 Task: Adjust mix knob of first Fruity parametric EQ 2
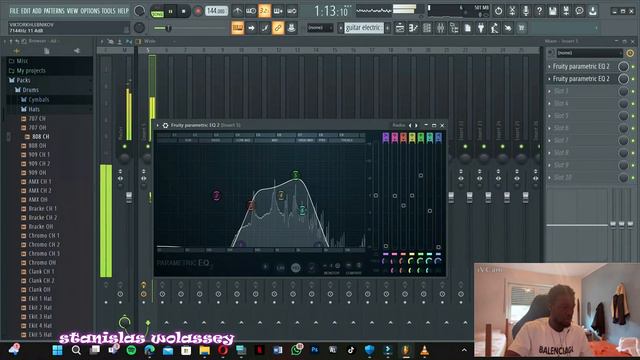(623, 67)
